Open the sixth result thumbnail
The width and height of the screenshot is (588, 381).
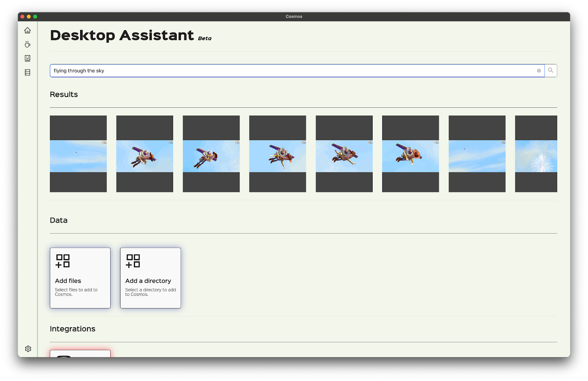(410, 154)
